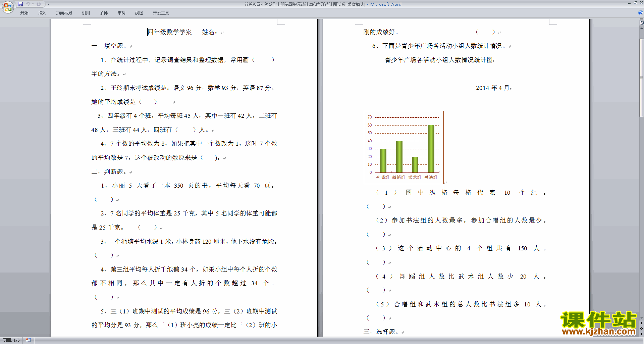The height and width of the screenshot is (344, 644).
Task: Expand the Undo history dropdown
Action: (33, 4)
